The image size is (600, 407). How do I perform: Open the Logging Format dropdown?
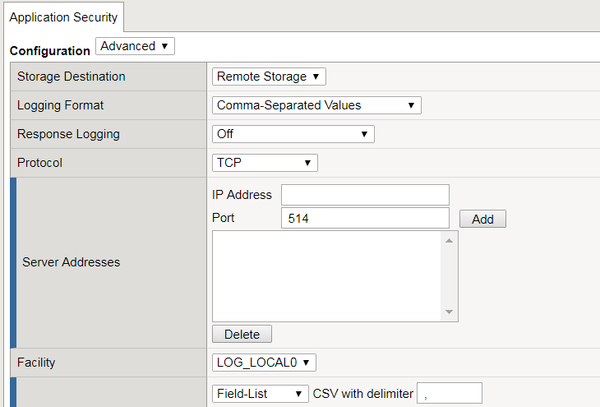316,105
